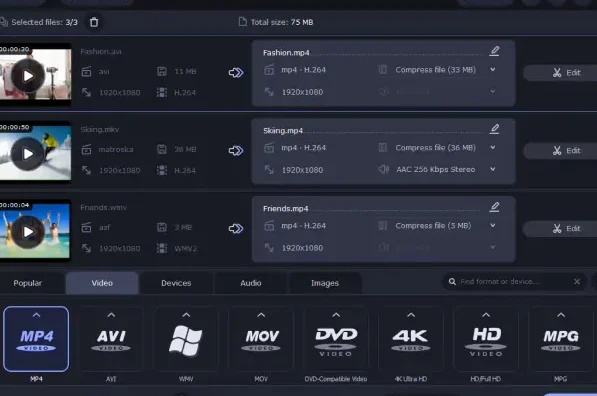The width and height of the screenshot is (597, 396).
Task: Choose the 4K Ultra HD format icon
Action: tap(411, 339)
